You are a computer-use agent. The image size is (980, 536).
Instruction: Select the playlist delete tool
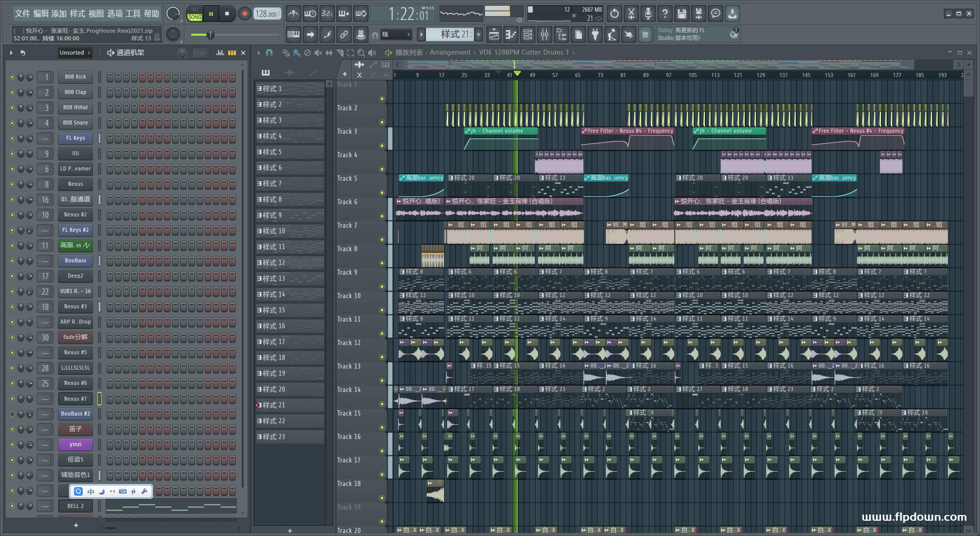pyautogui.click(x=307, y=53)
